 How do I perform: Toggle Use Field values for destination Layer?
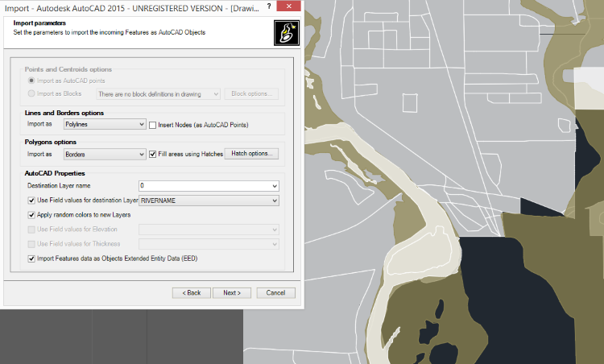(x=31, y=201)
